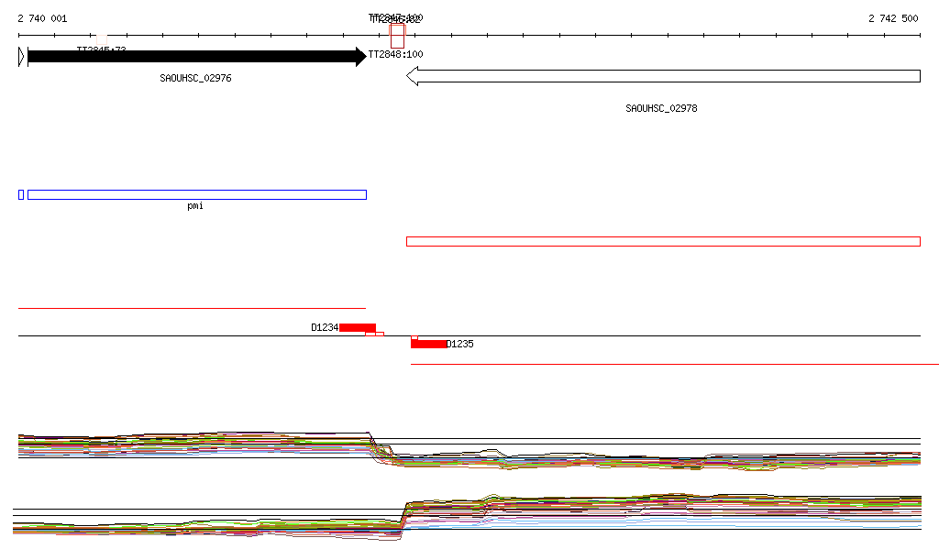The image size is (939, 560).
Task: Click the SAOUHSC_02978 gene label
Action: point(661,108)
